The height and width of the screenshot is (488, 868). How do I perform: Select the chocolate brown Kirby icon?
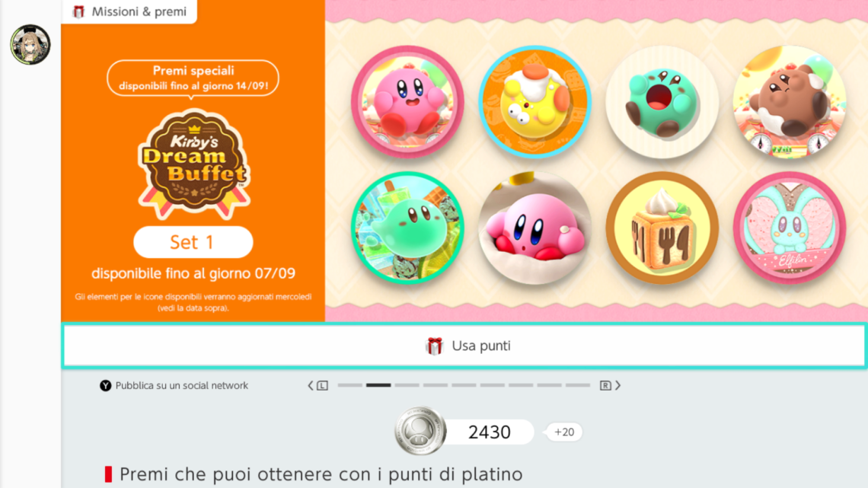pos(790,102)
